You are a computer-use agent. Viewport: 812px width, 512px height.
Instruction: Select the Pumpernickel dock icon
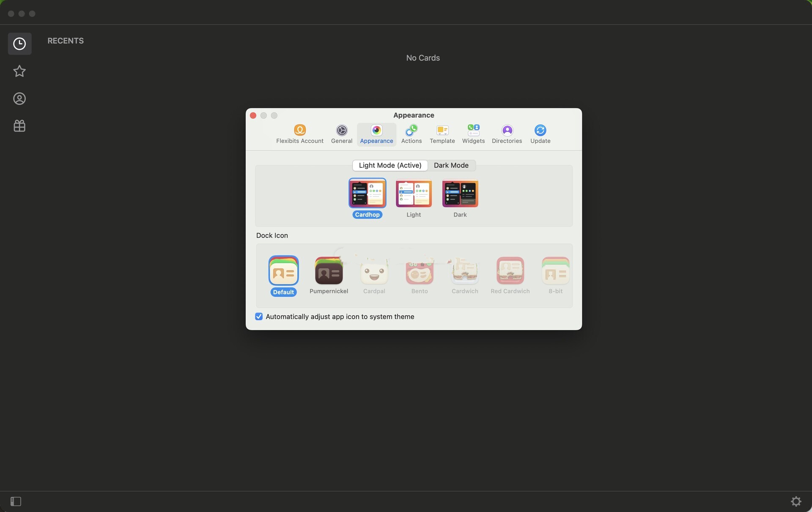pyautogui.click(x=329, y=271)
